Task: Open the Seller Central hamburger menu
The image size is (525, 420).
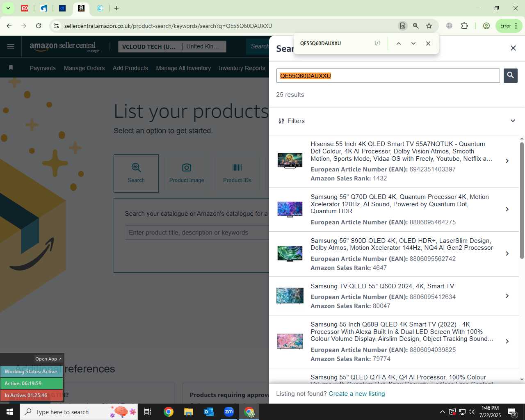Action: (11, 46)
